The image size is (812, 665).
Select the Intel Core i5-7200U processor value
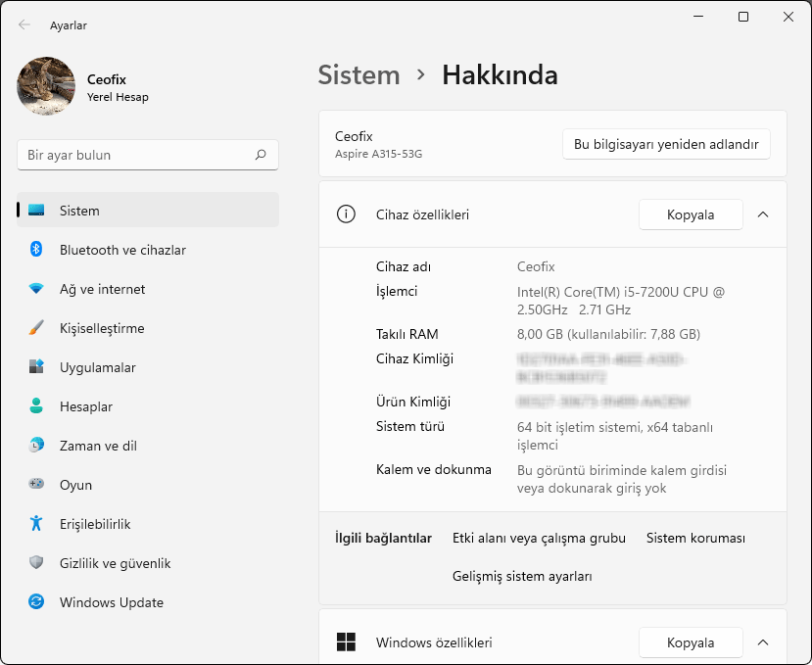(620, 301)
